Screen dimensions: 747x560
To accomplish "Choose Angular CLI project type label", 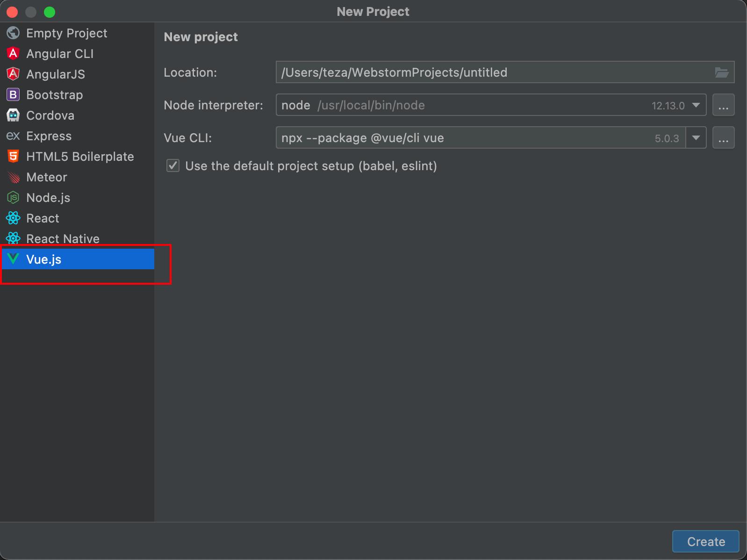I will [x=60, y=54].
